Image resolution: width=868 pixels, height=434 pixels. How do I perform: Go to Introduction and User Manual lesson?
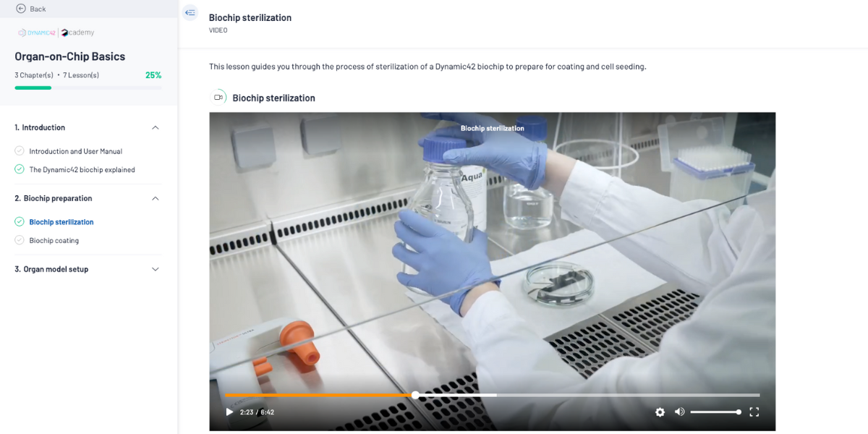tap(76, 151)
